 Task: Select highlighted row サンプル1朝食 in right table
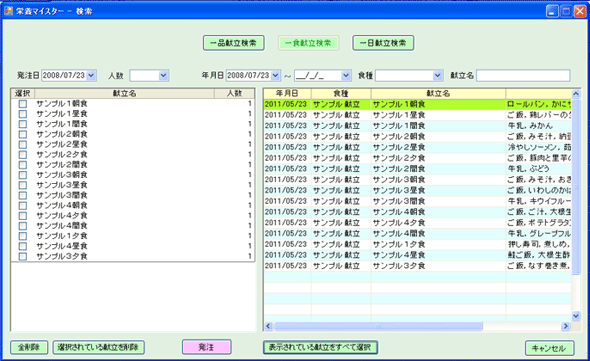click(417, 104)
